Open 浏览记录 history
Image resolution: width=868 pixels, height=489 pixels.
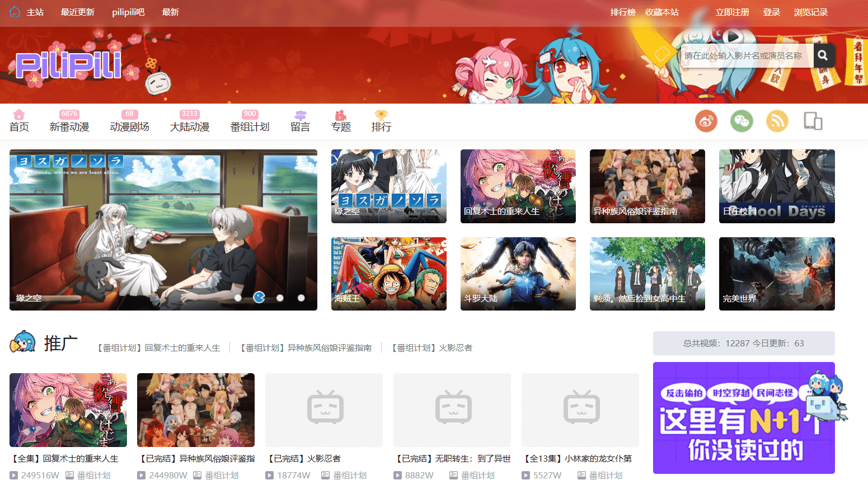[811, 12]
